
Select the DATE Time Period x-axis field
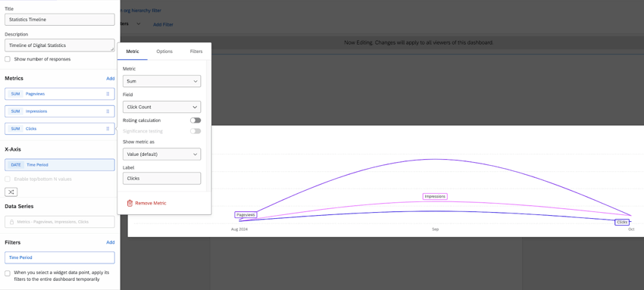(60, 165)
